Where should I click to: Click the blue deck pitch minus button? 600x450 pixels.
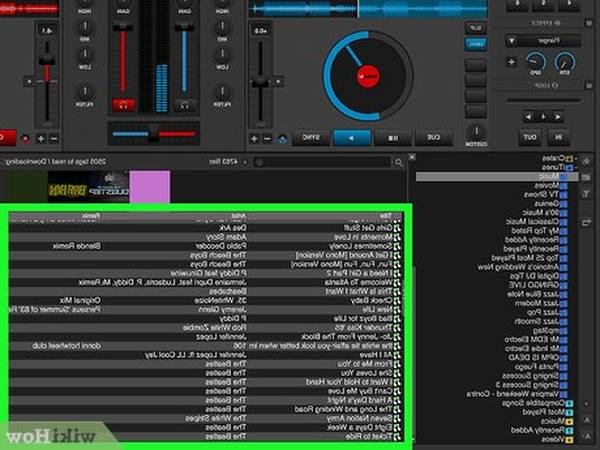(x=267, y=139)
